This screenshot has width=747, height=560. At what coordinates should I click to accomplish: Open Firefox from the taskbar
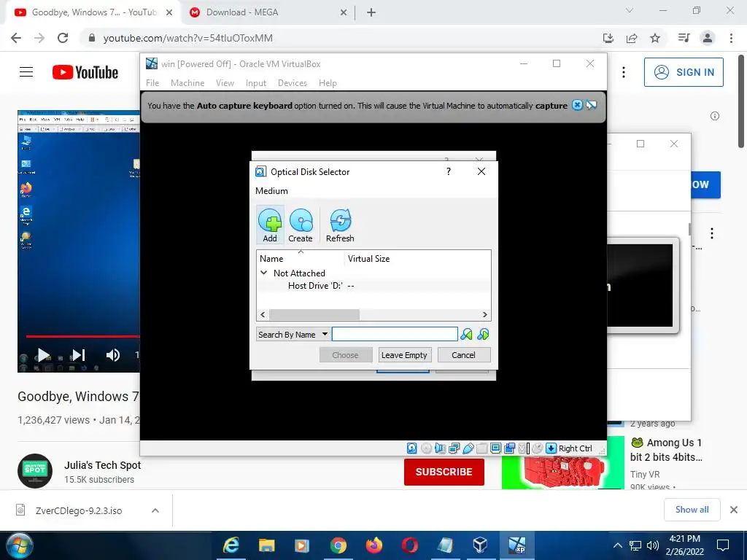point(374,545)
